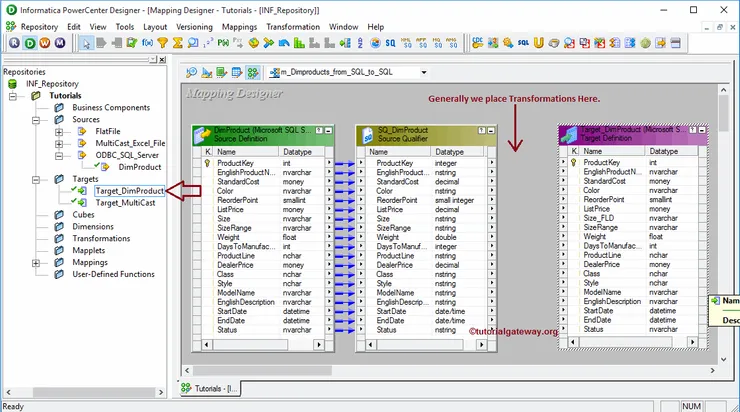The width and height of the screenshot is (740, 412).
Task: Collapse the Sources tree node
Action: (x=36, y=120)
